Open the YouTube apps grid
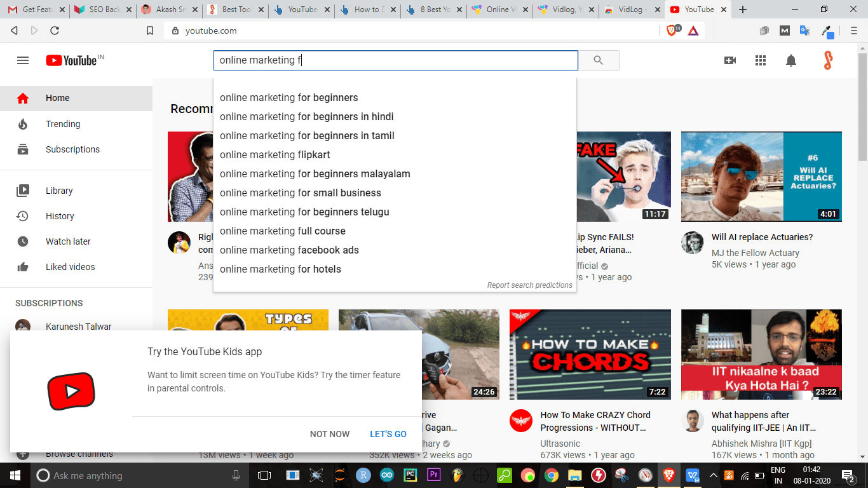Screen dimensions: 868x488 pyautogui.click(x=761, y=60)
